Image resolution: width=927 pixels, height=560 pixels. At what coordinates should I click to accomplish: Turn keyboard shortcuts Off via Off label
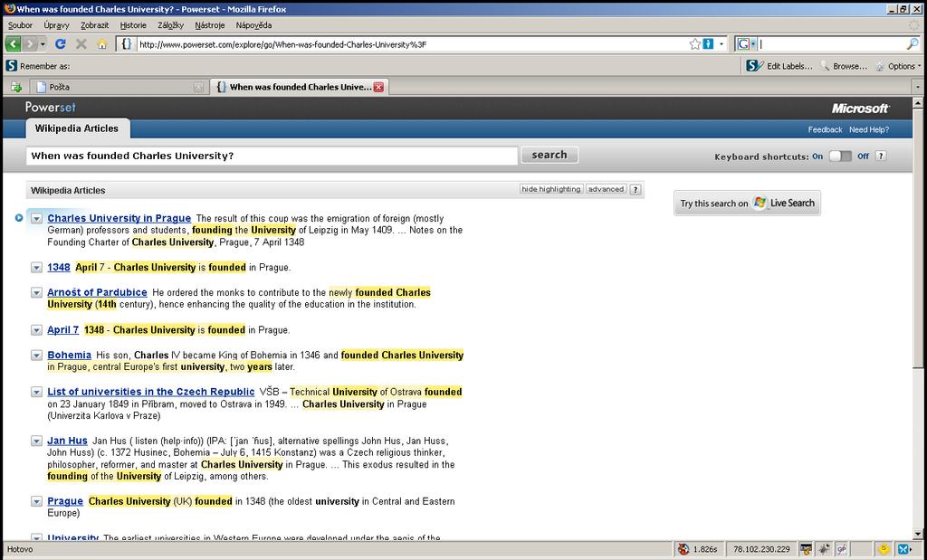(x=863, y=157)
